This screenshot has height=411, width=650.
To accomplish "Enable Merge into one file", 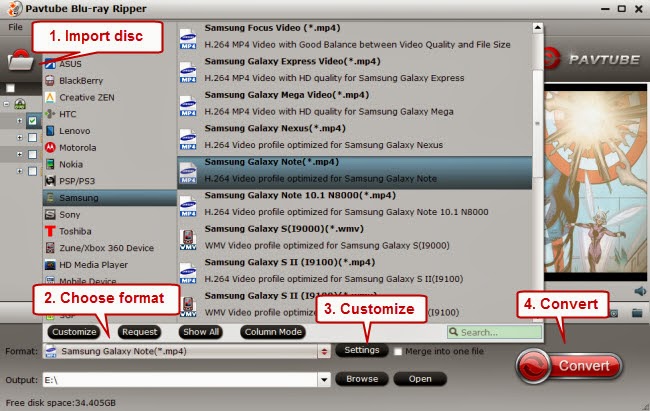I will [x=398, y=352].
